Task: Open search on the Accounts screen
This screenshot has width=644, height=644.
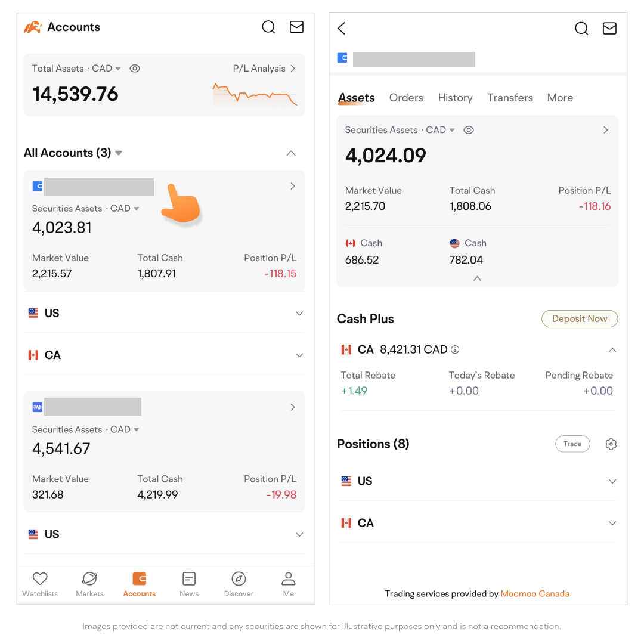Action: click(269, 27)
